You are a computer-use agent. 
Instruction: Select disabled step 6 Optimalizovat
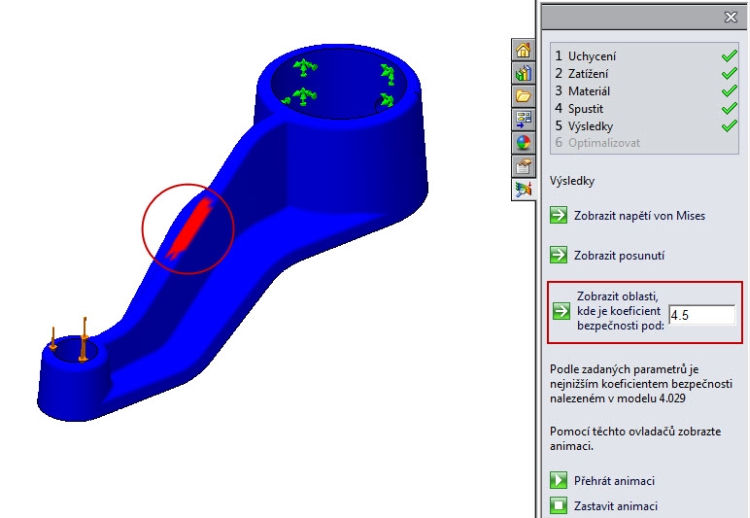click(x=597, y=143)
